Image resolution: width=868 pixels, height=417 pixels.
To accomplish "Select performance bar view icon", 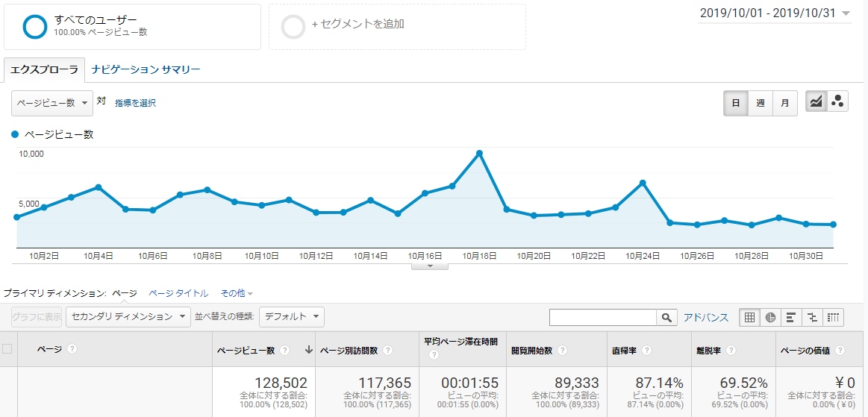I will coord(791,317).
